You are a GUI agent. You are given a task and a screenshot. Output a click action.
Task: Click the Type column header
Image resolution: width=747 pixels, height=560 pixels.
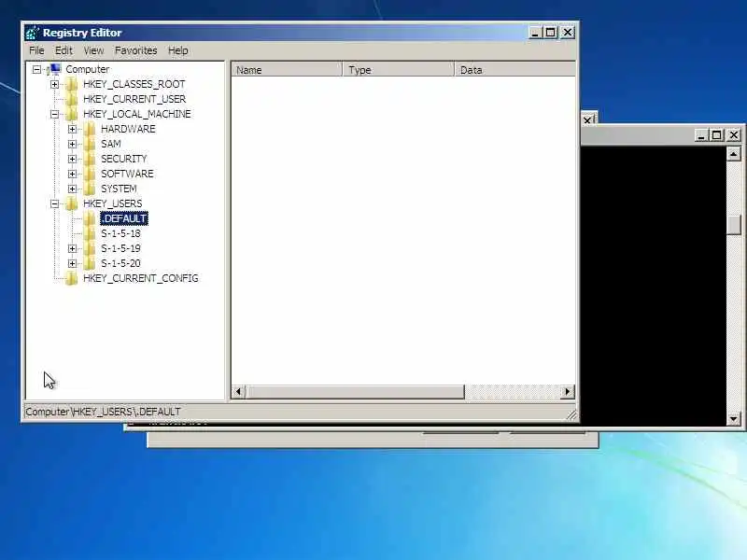point(399,70)
